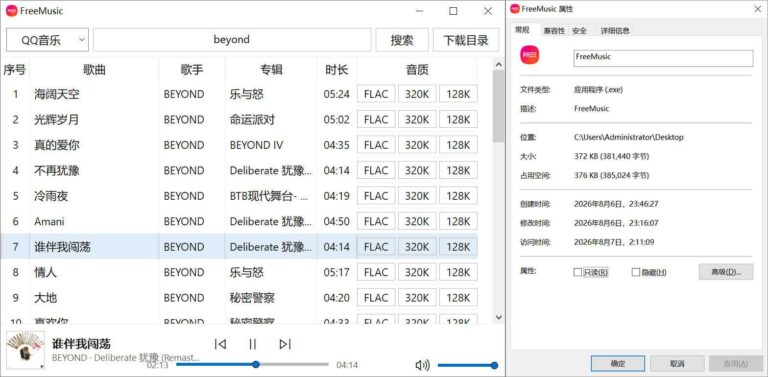Download 真的爱你 in FLAC quality
Screen dimensions: 768x377
[x=376, y=145]
